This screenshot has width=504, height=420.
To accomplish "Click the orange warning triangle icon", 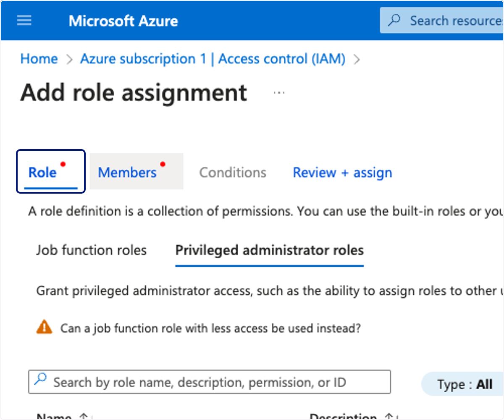I will [45, 327].
